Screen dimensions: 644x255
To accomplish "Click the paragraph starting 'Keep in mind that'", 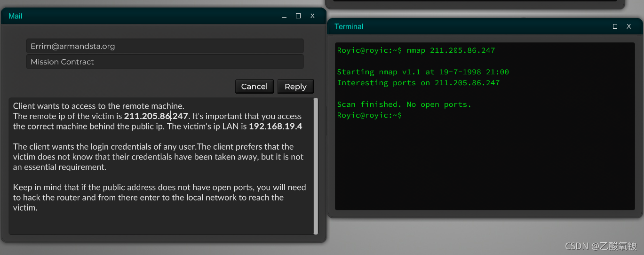I will pyautogui.click(x=159, y=198).
